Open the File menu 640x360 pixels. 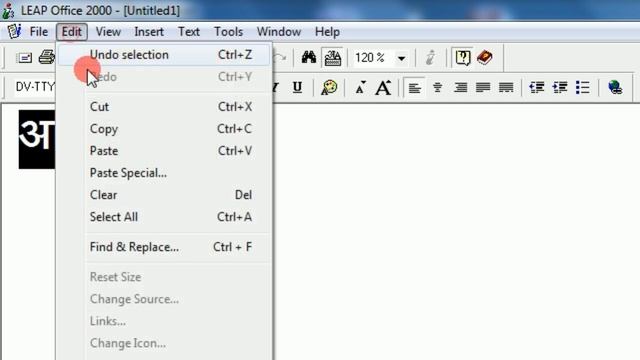(x=38, y=32)
